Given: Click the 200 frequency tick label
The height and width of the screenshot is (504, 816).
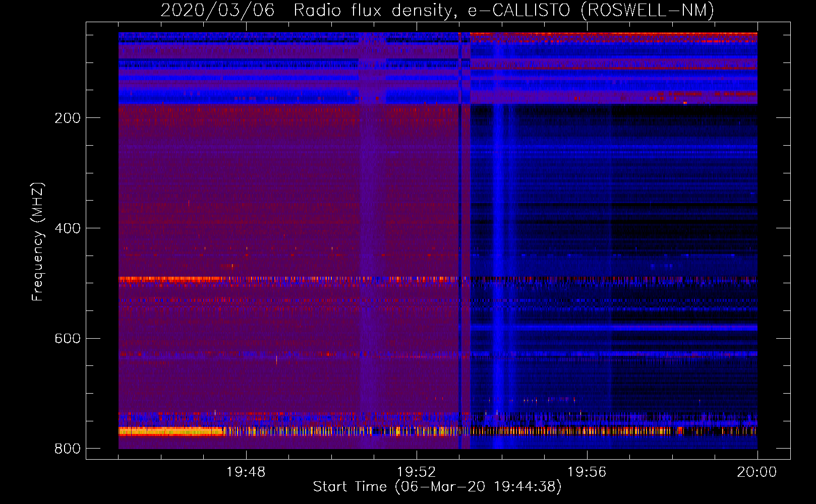Looking at the screenshot, I should (x=68, y=118).
